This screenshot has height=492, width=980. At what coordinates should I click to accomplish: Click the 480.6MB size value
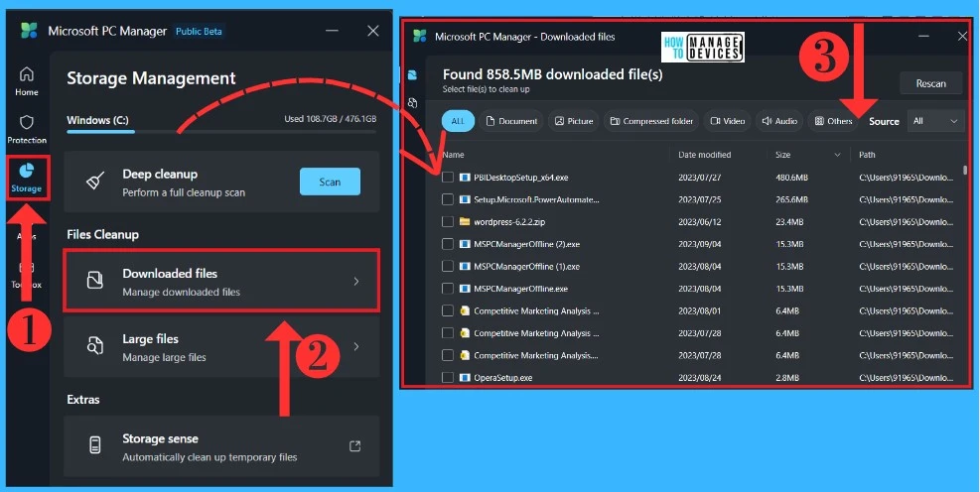[791, 178]
